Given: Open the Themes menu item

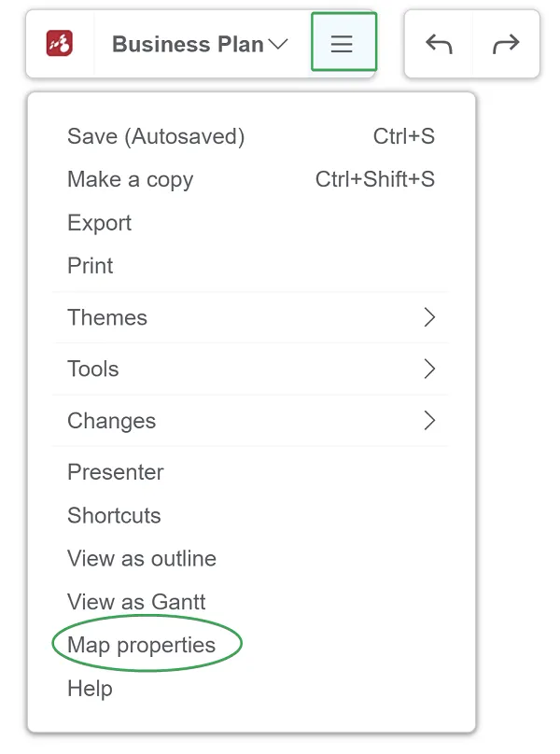Looking at the screenshot, I should pos(251,317).
